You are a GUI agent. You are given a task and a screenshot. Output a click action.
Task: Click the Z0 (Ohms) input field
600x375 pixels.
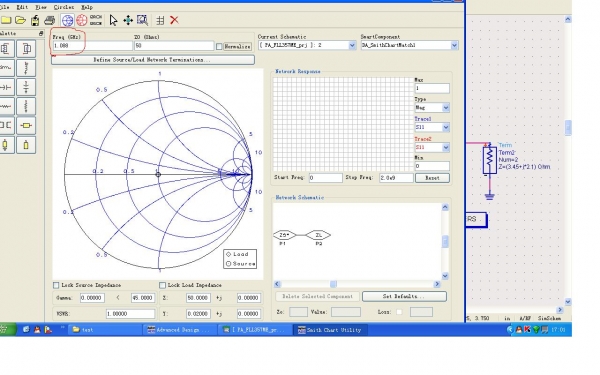coord(174,46)
